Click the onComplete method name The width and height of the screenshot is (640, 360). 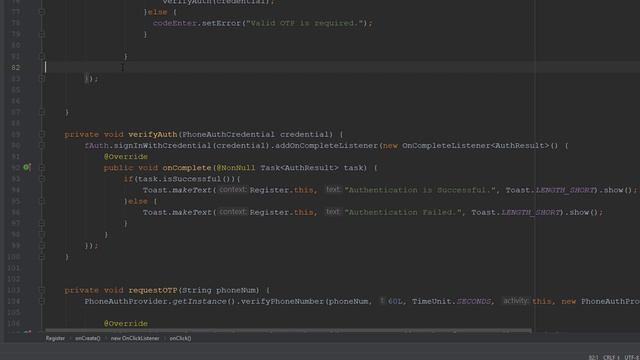(x=187, y=168)
